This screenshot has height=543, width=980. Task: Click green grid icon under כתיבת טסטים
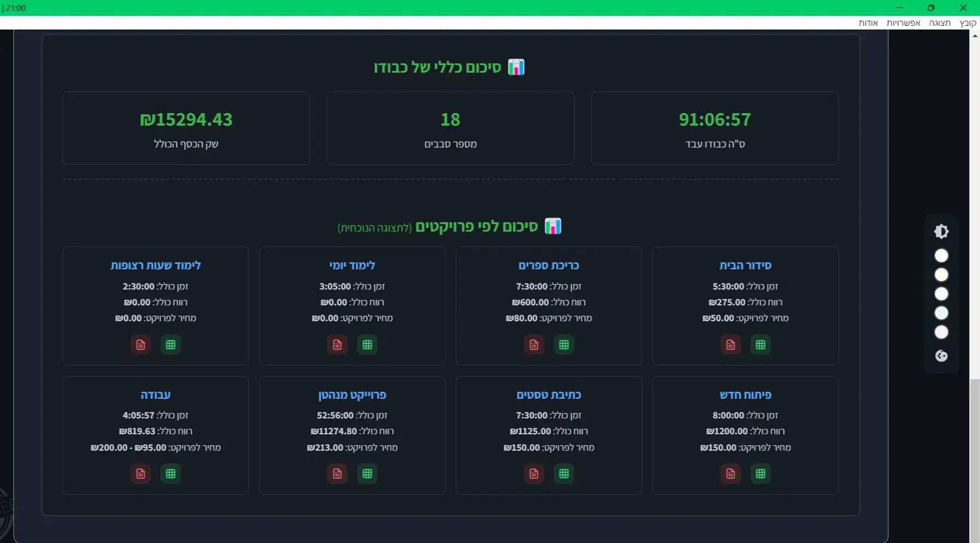pyautogui.click(x=564, y=474)
